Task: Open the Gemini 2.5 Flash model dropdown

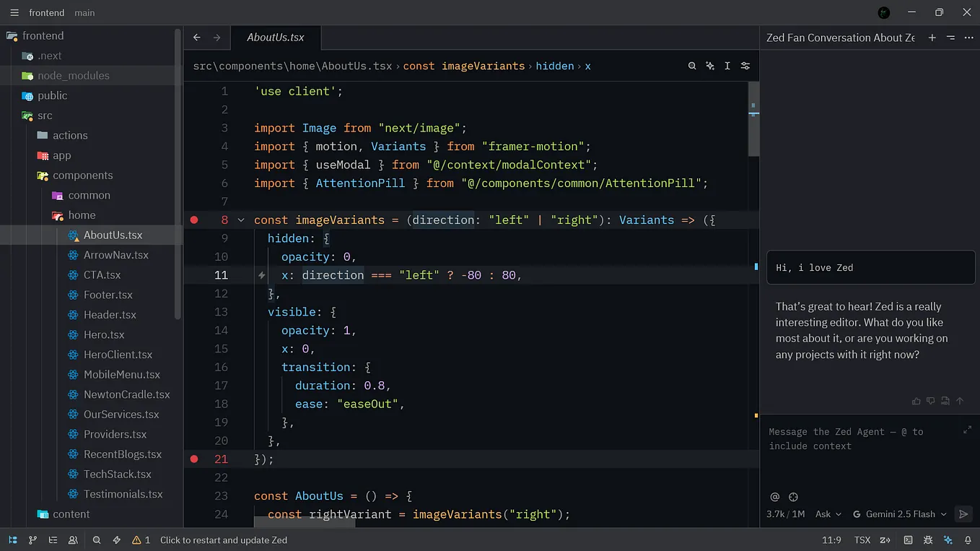Action: (x=899, y=514)
